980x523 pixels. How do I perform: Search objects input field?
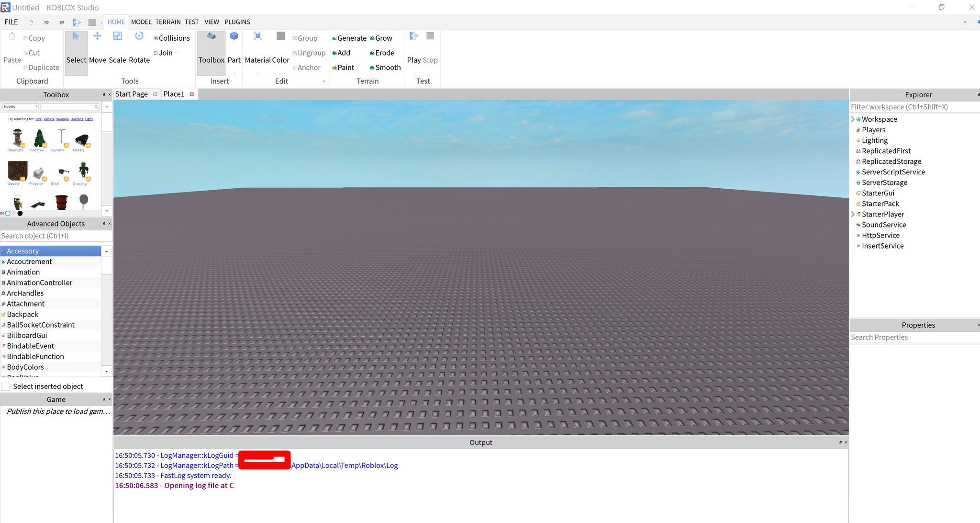(54, 236)
